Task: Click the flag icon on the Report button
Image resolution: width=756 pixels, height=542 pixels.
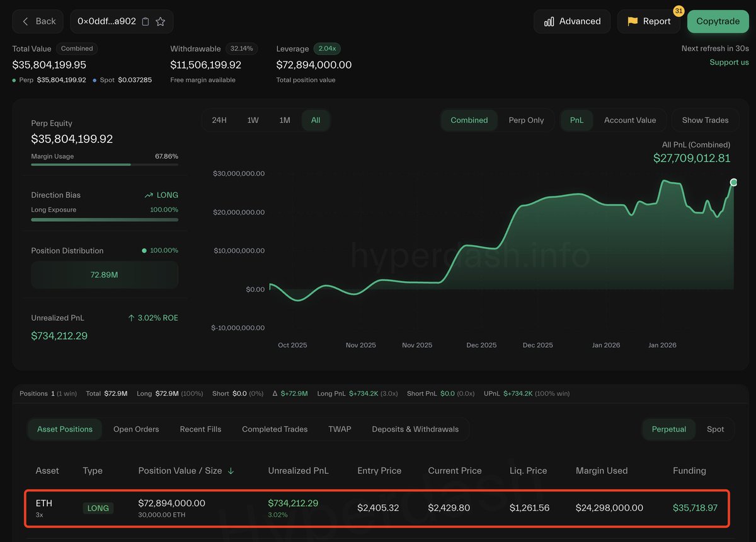Action: [x=632, y=21]
